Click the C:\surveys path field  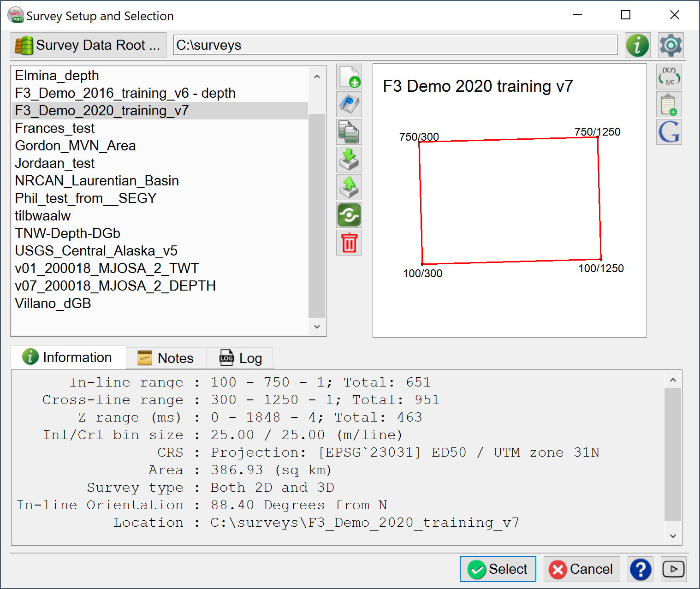click(x=395, y=45)
